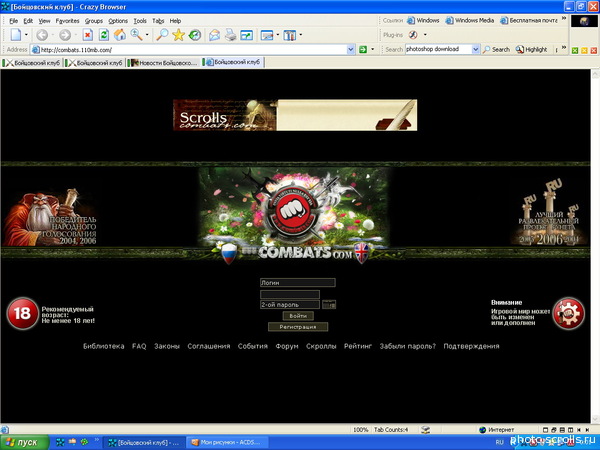Click the RU language indicator in tray
The width and height of the screenshot is (600, 450).
click(x=499, y=442)
